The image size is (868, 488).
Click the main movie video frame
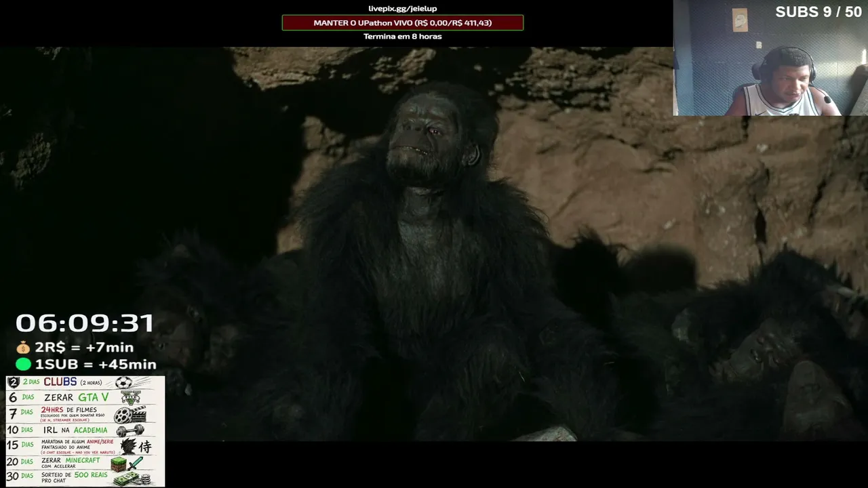tap(434, 244)
